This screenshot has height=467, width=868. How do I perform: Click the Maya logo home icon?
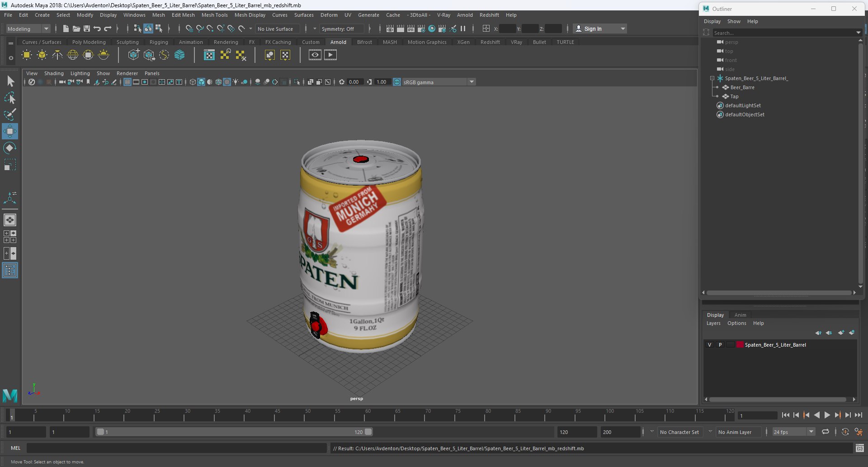(10, 396)
